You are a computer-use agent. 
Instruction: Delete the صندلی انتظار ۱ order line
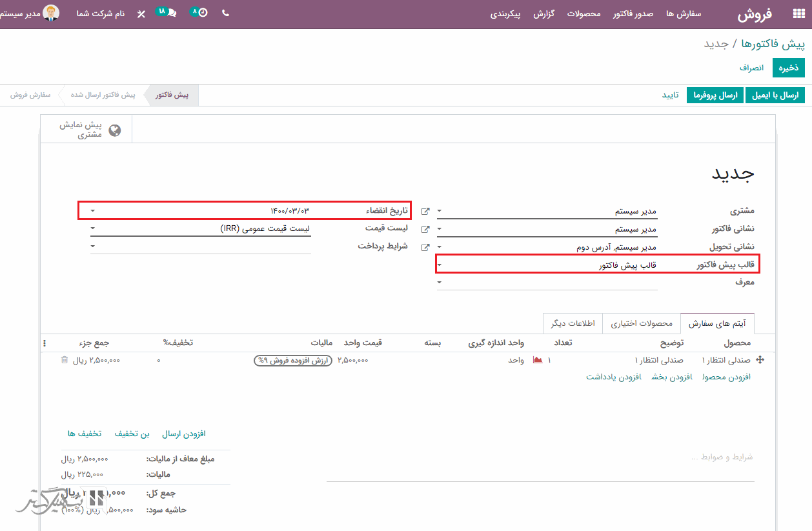pos(64,360)
